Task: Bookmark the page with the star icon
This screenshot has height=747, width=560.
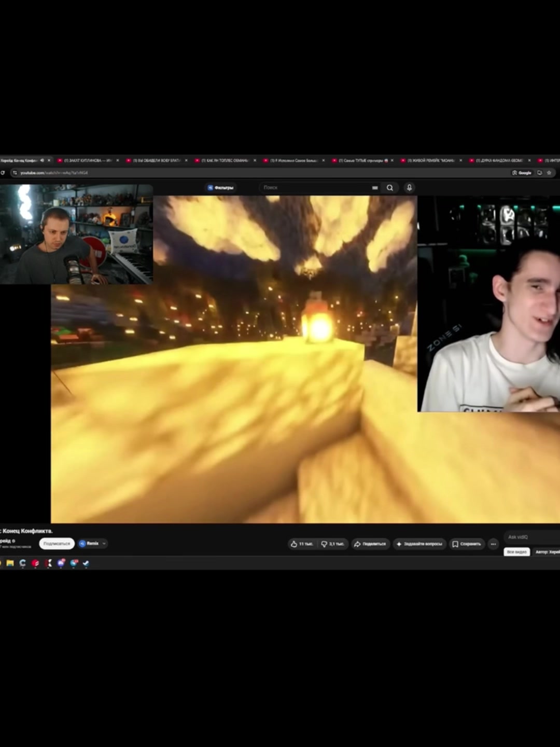Action: click(x=549, y=173)
